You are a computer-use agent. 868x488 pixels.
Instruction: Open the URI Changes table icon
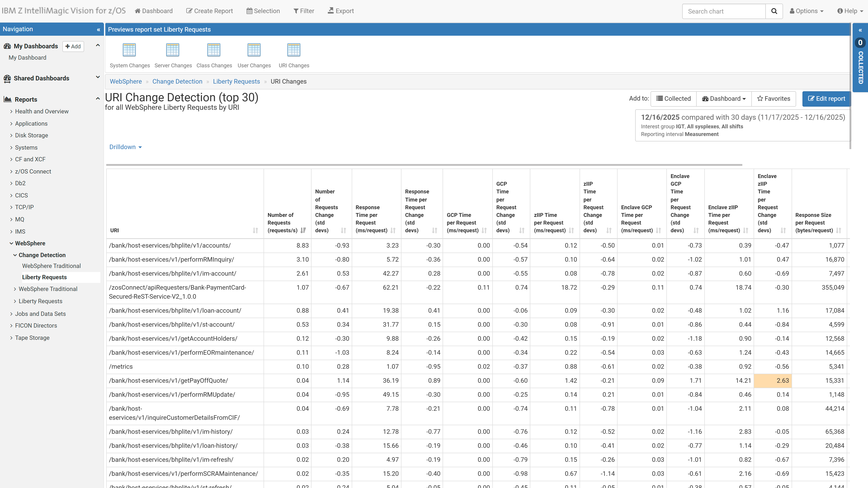(293, 50)
